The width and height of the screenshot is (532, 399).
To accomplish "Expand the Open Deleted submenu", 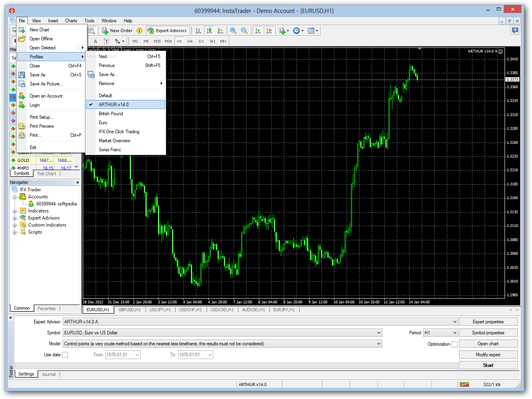I will pos(52,48).
